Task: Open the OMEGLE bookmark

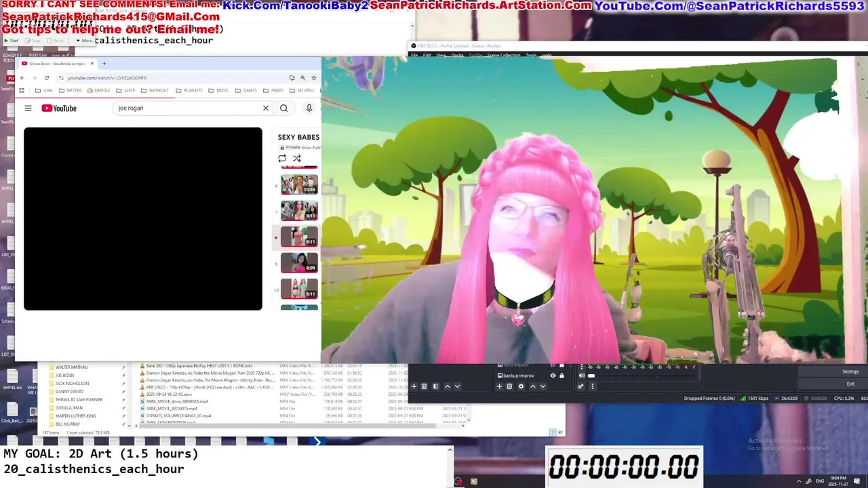Action: pyautogui.click(x=98, y=90)
